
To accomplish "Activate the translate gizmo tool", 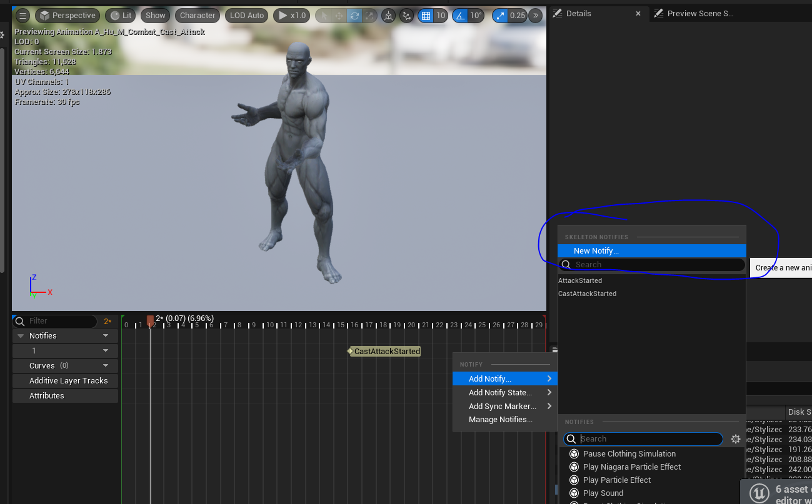I will tap(339, 16).
